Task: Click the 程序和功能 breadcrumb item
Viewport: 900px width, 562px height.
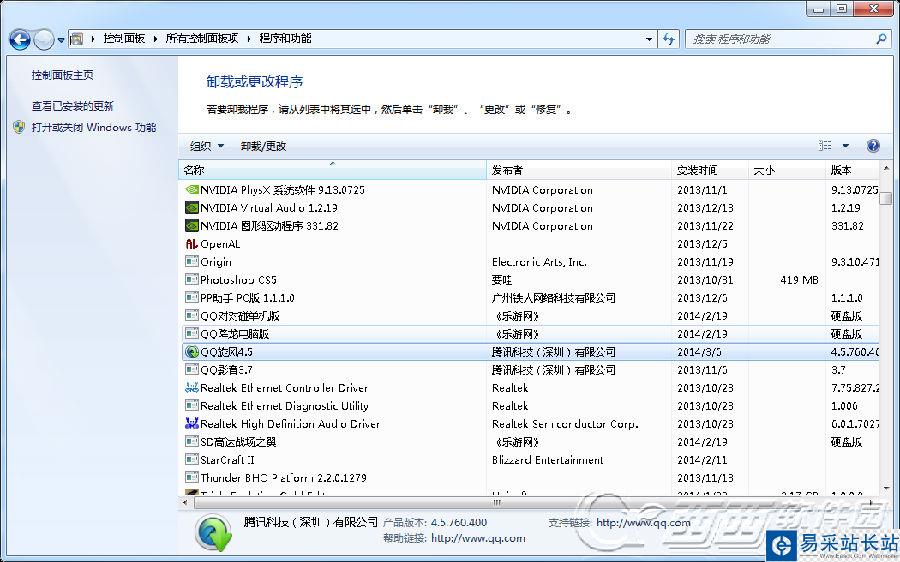Action: pyautogui.click(x=285, y=38)
